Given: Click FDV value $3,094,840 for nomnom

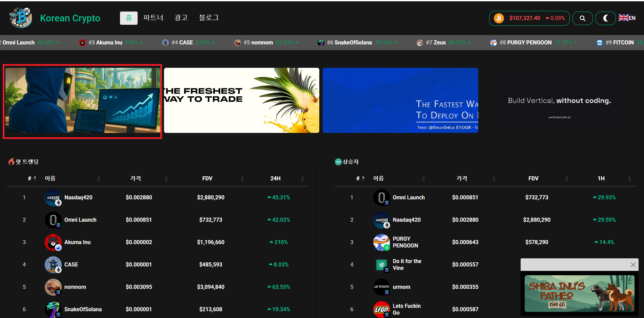Looking at the screenshot, I should (210, 287).
